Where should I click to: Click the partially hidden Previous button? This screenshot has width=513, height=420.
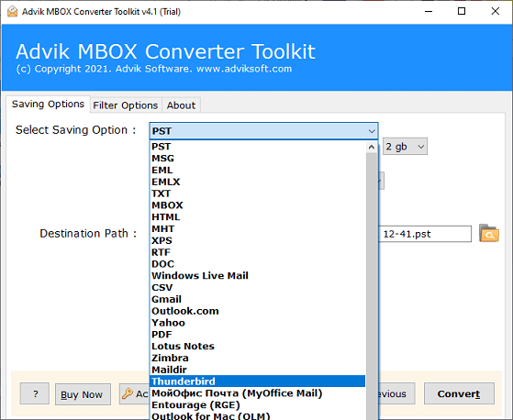point(396,393)
